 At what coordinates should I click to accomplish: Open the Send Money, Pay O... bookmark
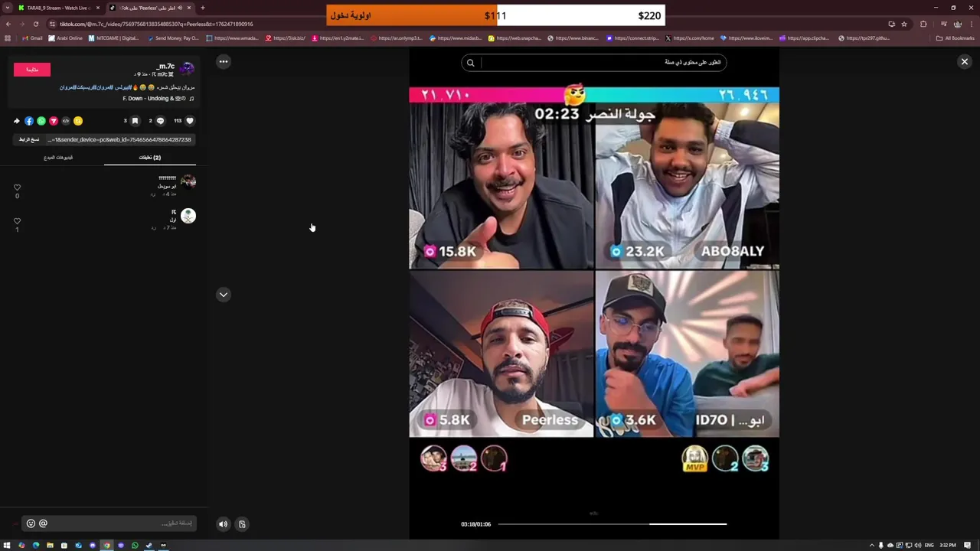pos(174,37)
